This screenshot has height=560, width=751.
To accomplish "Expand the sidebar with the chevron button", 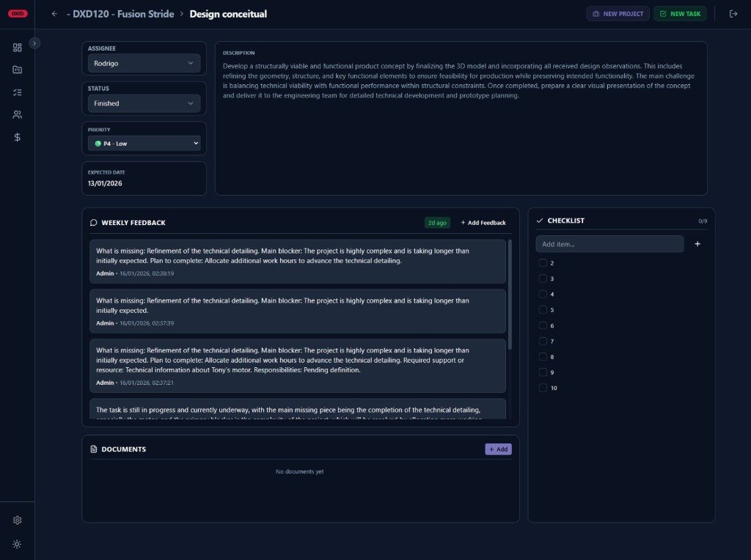I will [x=34, y=43].
